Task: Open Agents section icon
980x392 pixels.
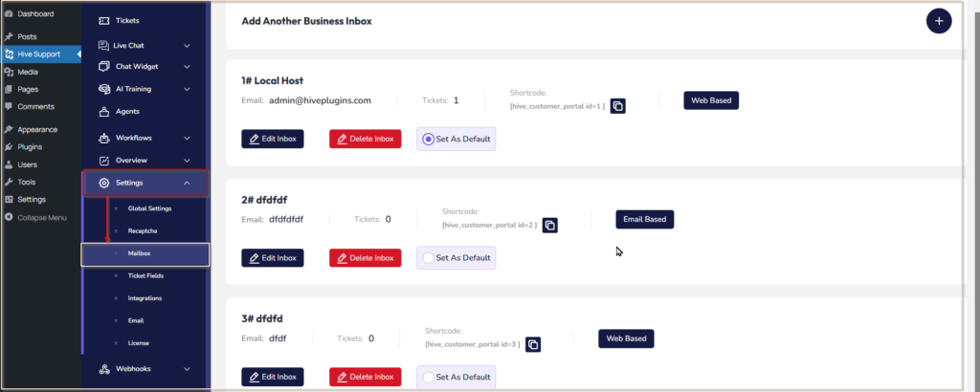Action: point(104,112)
